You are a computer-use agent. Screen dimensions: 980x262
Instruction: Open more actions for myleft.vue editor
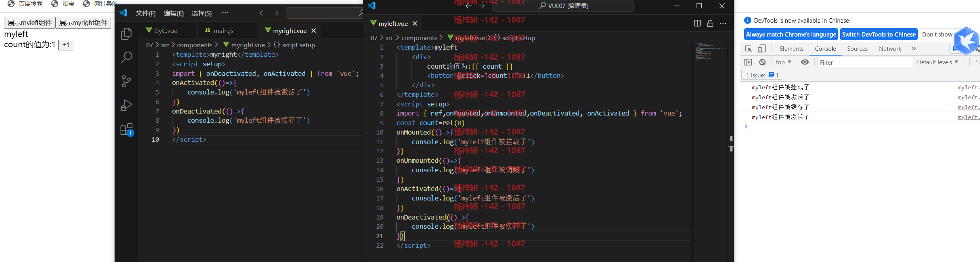click(723, 23)
